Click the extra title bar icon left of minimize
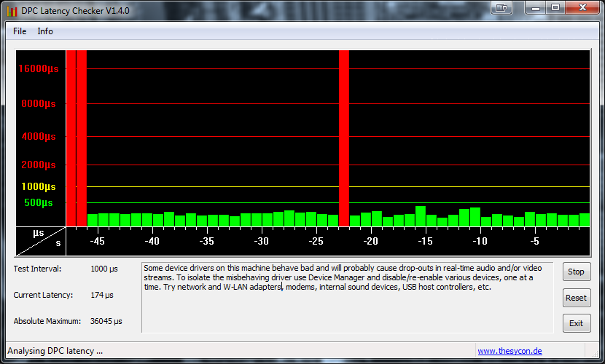 pos(501,7)
